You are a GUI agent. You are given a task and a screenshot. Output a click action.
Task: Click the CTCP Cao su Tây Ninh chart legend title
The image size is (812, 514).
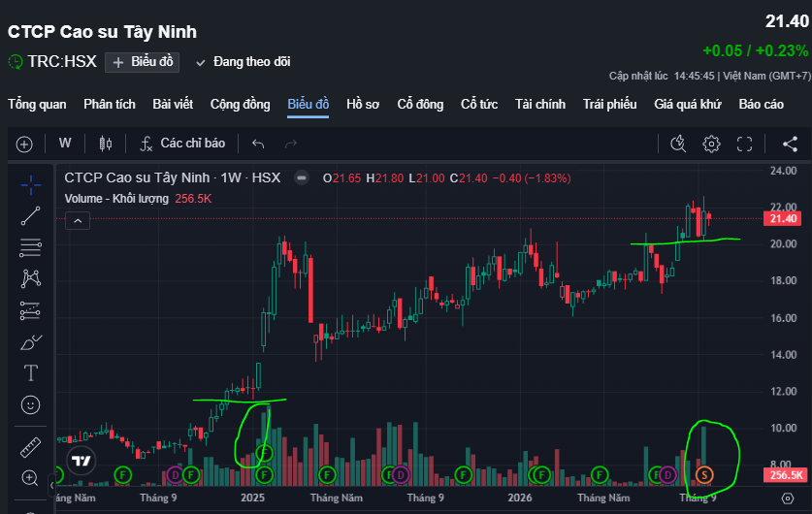[173, 178]
